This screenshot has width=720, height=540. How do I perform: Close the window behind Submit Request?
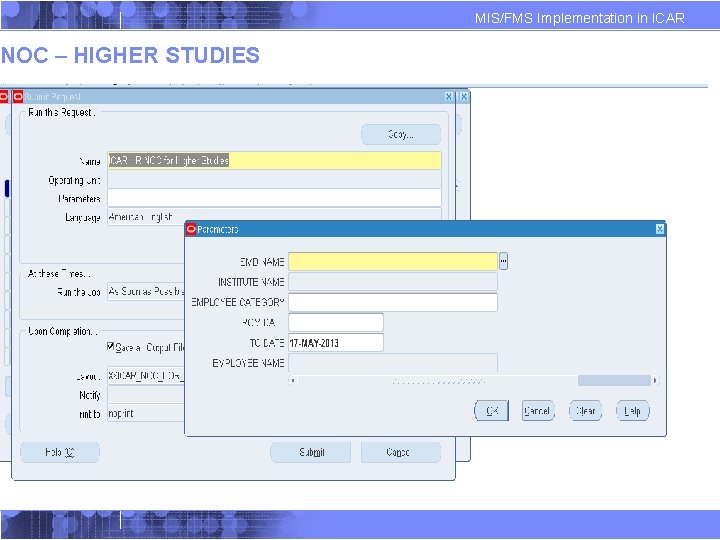click(x=464, y=96)
